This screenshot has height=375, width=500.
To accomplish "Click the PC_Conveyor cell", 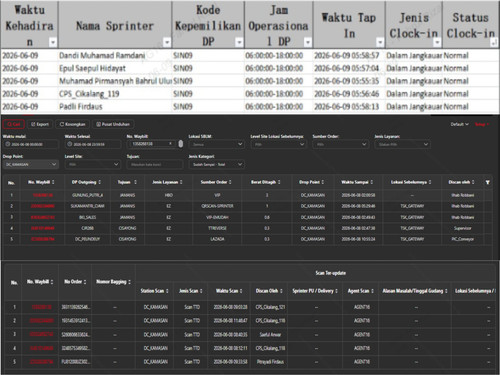I will (x=462, y=239).
